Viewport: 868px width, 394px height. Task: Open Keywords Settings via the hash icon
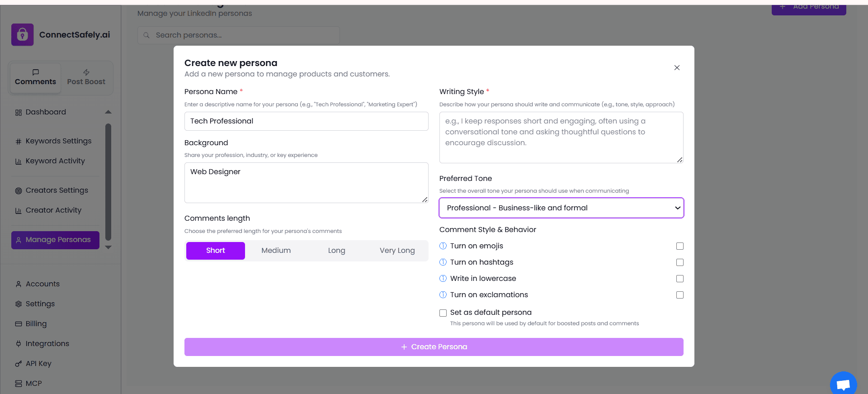pyautogui.click(x=18, y=141)
